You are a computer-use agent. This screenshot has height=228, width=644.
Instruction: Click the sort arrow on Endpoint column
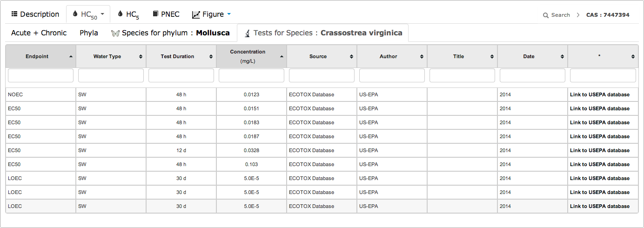tap(71, 56)
